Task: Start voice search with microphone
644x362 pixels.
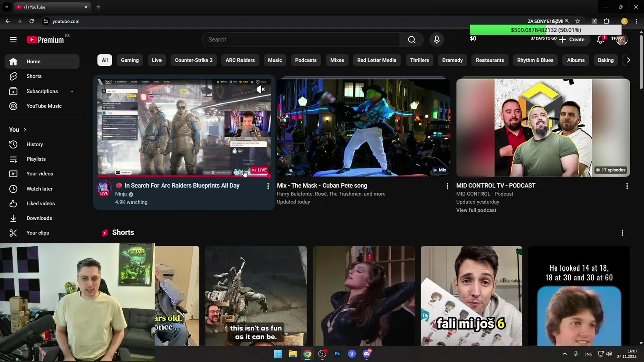Action: click(436, 40)
